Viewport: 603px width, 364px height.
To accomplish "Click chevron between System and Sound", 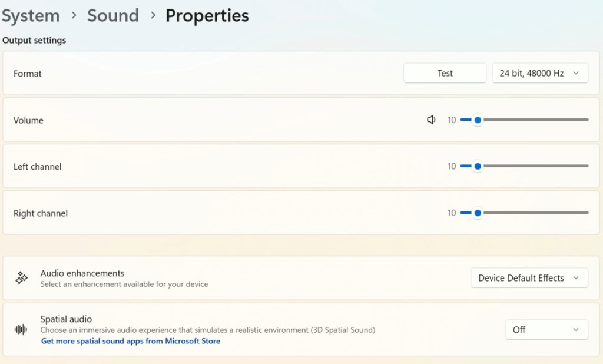I will click(74, 16).
